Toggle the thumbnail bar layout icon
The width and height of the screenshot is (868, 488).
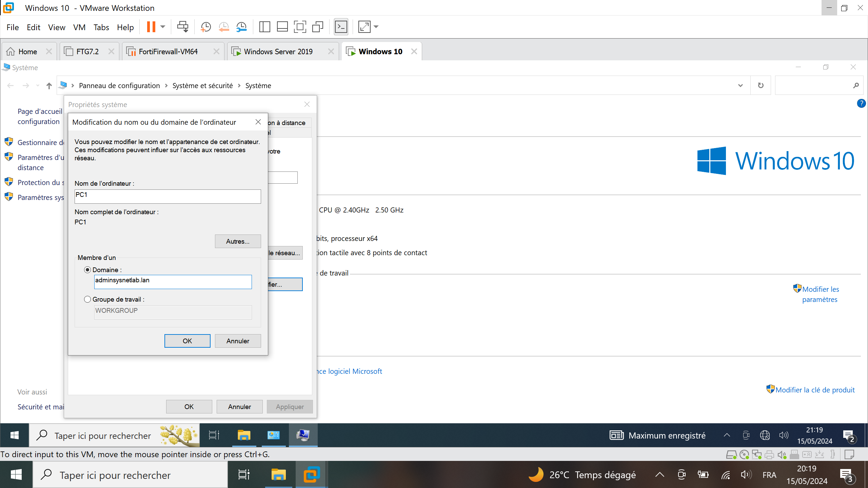pos(282,27)
